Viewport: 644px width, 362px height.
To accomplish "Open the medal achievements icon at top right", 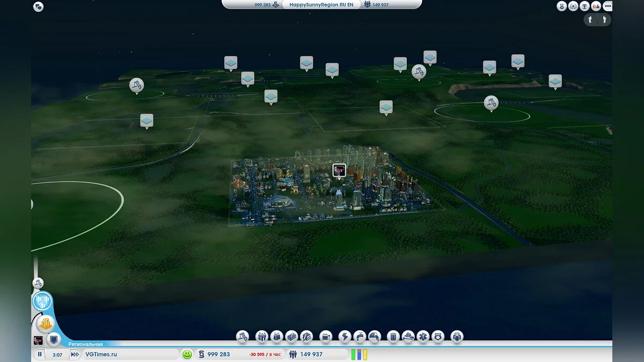I will point(562,6).
